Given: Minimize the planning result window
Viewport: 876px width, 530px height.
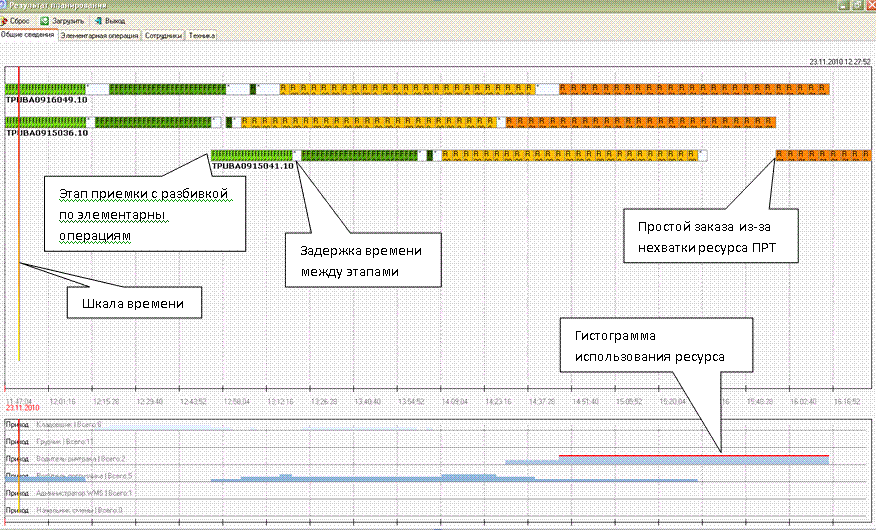Looking at the screenshot, I should (x=841, y=5).
